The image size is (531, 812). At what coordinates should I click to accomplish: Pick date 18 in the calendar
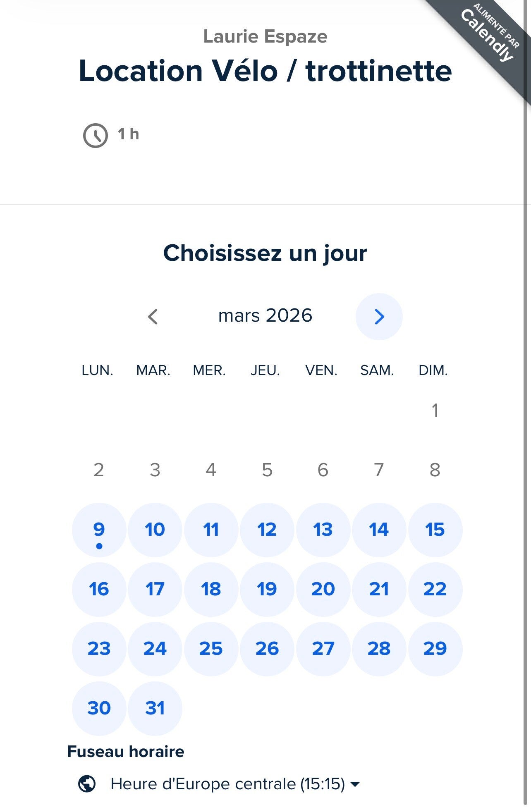click(211, 590)
